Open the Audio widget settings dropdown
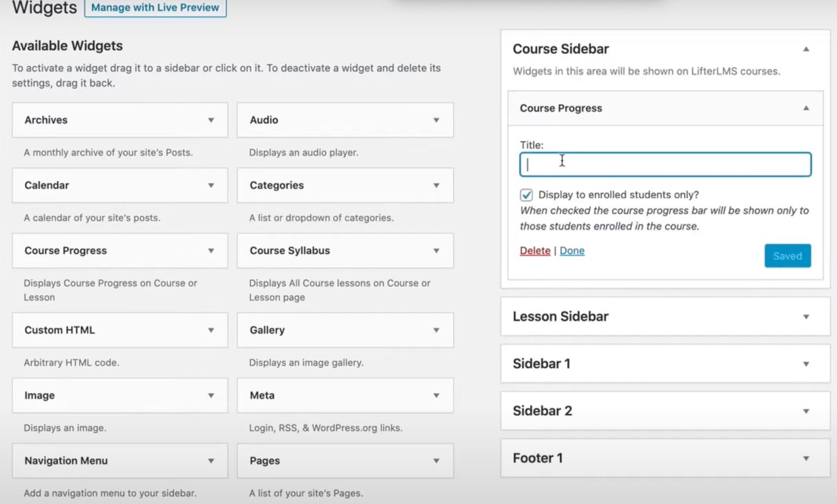The height and width of the screenshot is (504, 837). pyautogui.click(x=436, y=120)
